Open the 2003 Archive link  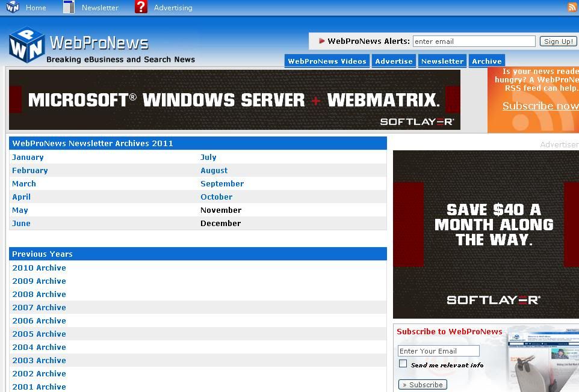coord(39,361)
